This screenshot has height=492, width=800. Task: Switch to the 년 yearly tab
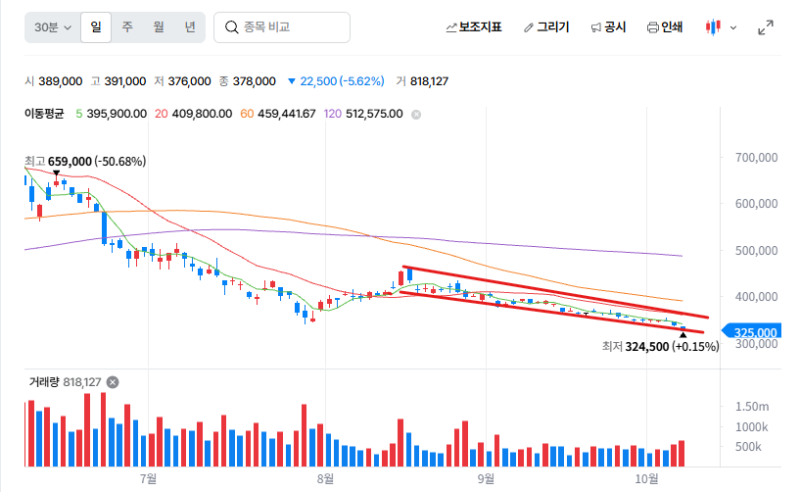pyautogui.click(x=190, y=27)
